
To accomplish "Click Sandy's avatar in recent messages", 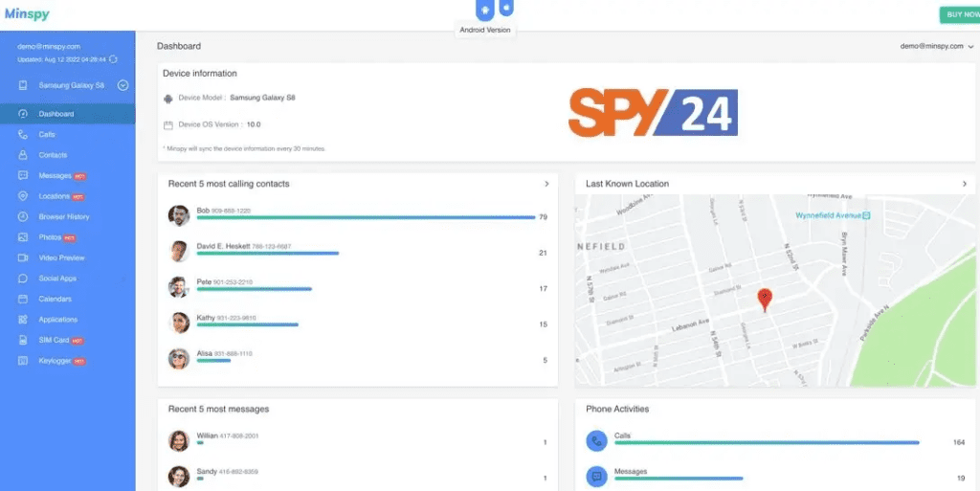I will [179, 476].
